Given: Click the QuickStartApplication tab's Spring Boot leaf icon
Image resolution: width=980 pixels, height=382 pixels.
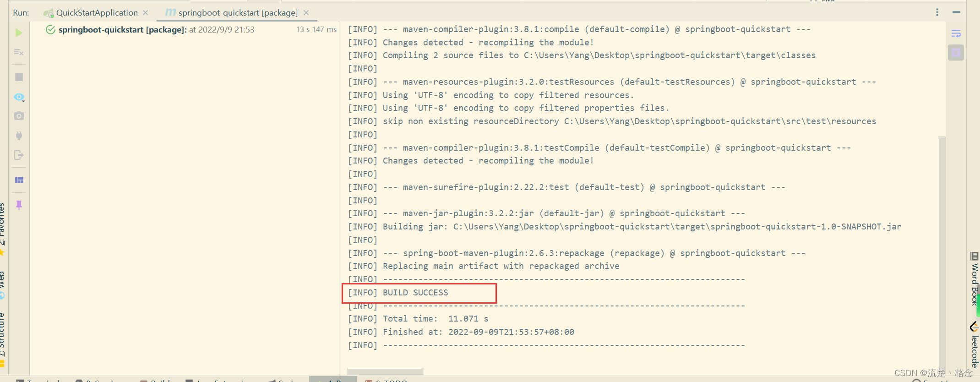Looking at the screenshot, I should click(49, 13).
